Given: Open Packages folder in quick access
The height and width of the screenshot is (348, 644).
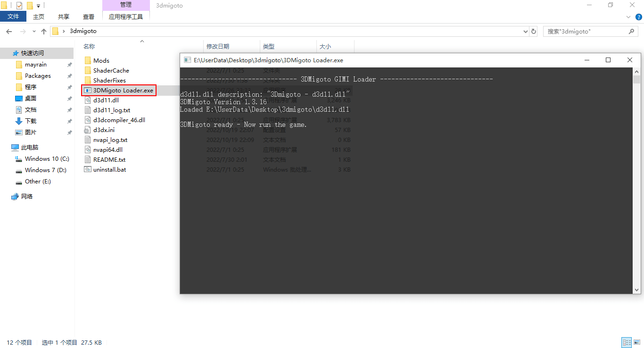Looking at the screenshot, I should pyautogui.click(x=37, y=76).
